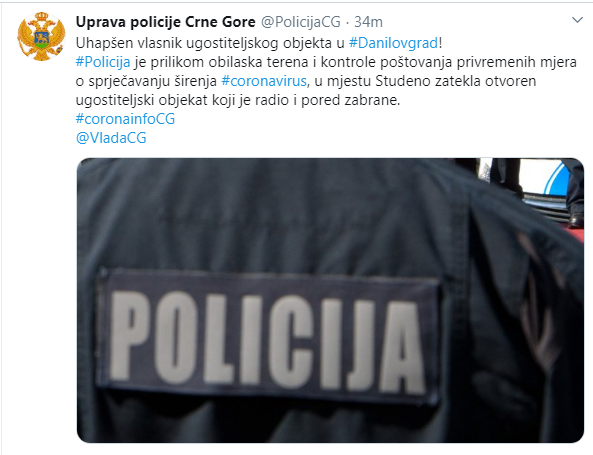593x455 pixels.
Task: Follow the #Danilovgrad hashtag
Action: click(393, 43)
